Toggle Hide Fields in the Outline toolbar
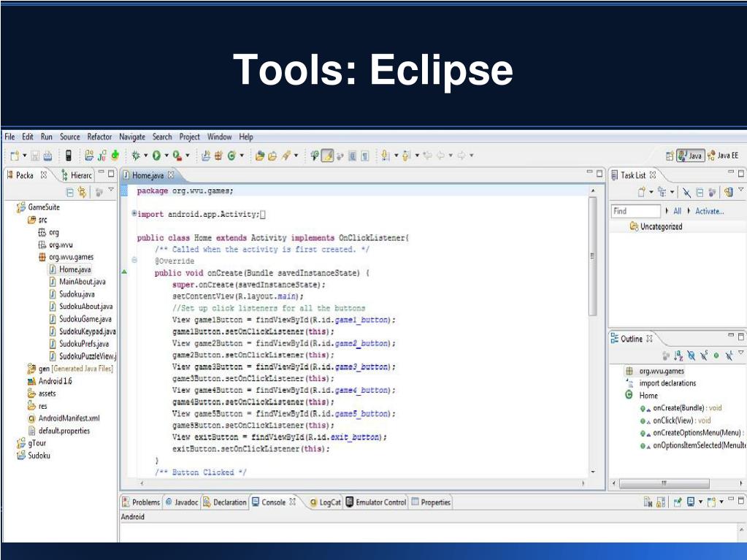This screenshot has width=747, height=560. pos(692,356)
